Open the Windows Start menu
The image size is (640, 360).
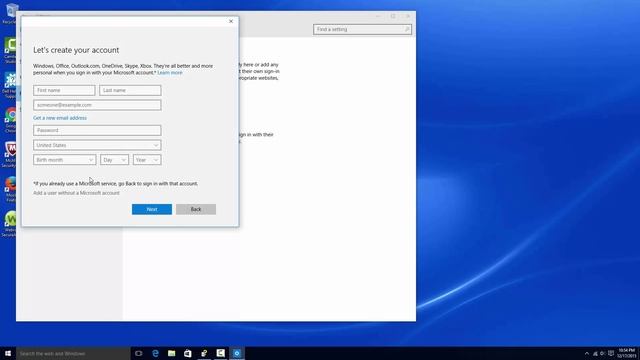(x=8, y=353)
